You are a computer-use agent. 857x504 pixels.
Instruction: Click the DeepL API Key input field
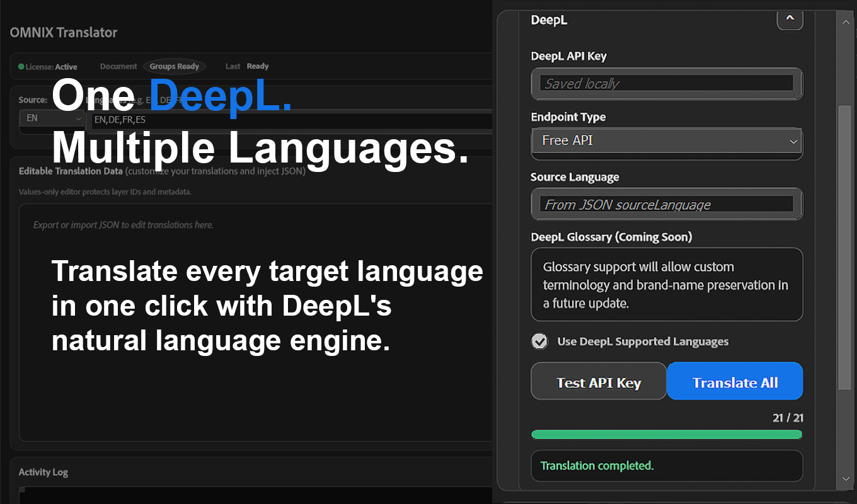[667, 84]
